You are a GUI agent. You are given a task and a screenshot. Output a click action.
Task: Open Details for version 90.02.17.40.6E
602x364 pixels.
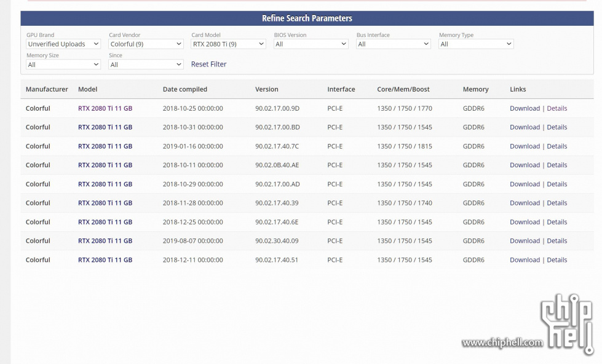coord(556,222)
